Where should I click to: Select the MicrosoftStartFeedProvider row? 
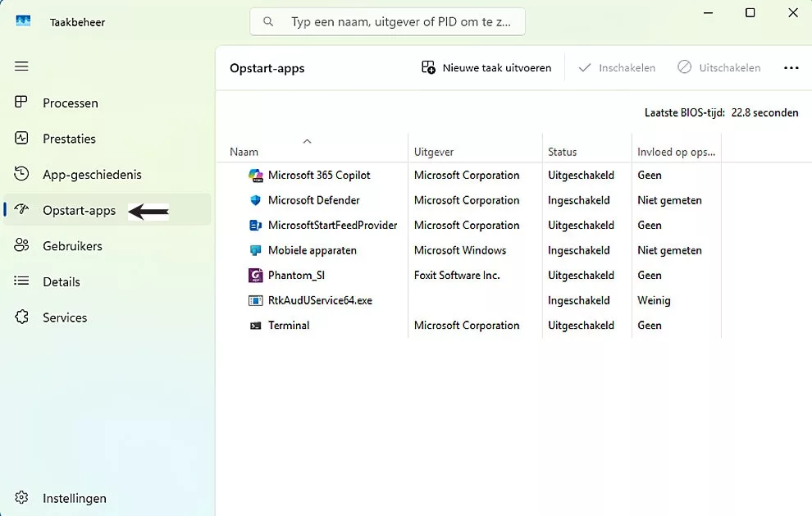[x=468, y=226]
